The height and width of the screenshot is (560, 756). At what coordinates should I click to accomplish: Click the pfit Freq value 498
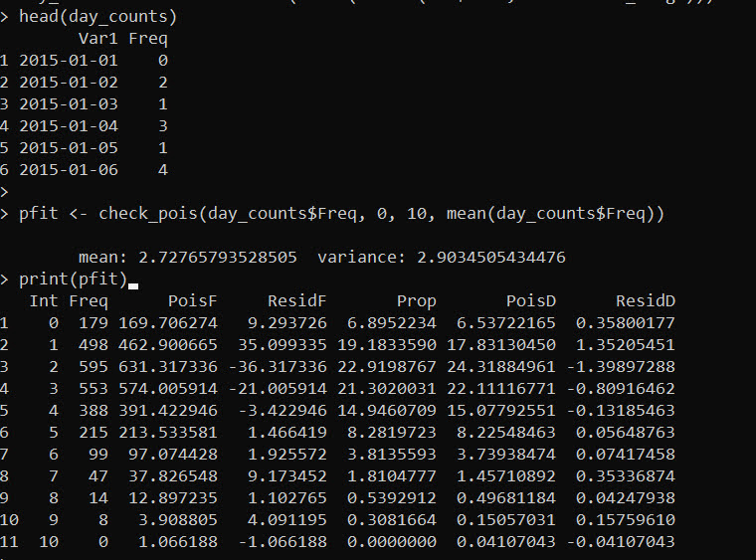pyautogui.click(x=94, y=345)
